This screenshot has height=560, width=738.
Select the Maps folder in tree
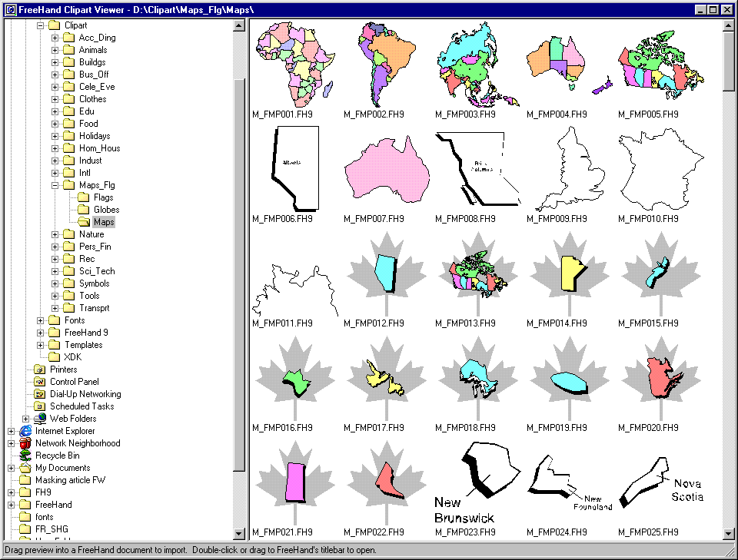click(104, 222)
